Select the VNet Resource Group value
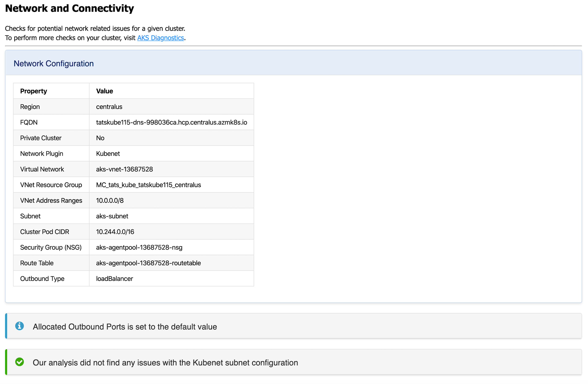 pos(148,185)
